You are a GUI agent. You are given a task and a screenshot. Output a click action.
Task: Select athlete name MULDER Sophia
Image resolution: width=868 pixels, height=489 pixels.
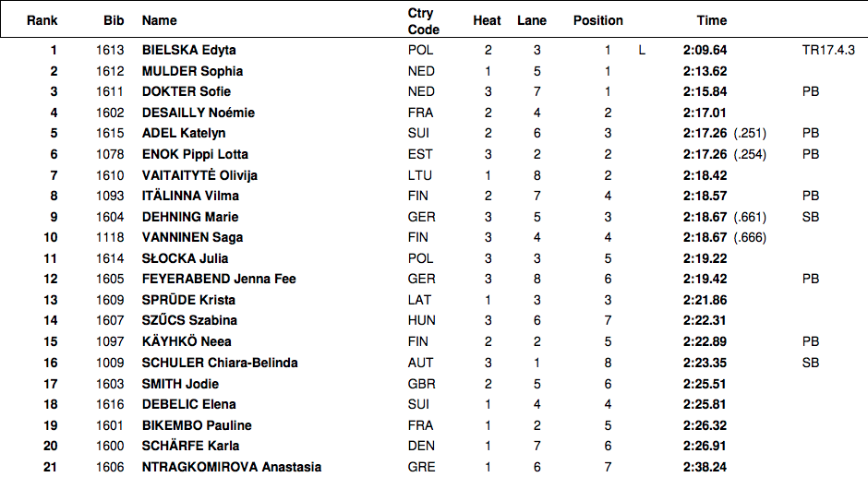pos(193,71)
